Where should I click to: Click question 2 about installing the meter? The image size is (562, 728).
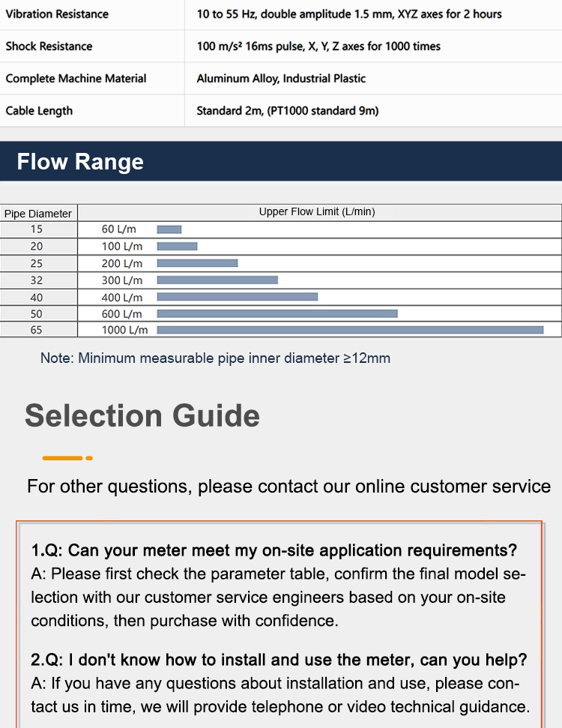pyautogui.click(x=279, y=660)
